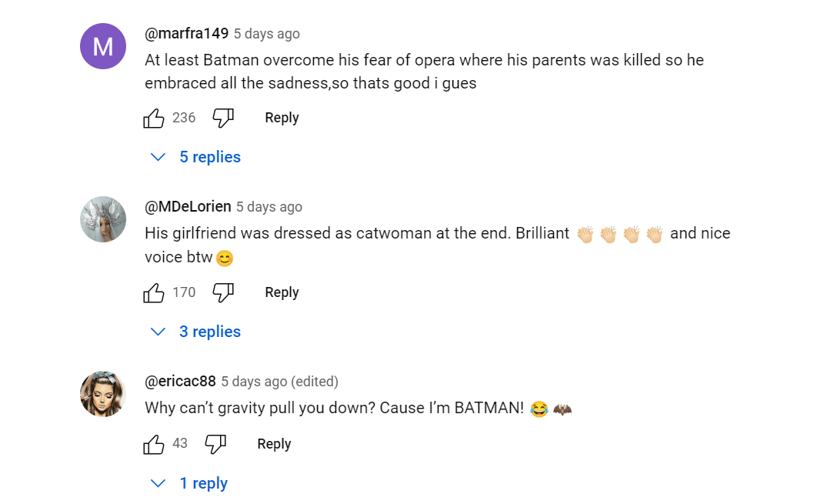Open the @MDeLorien channel link

(x=188, y=206)
